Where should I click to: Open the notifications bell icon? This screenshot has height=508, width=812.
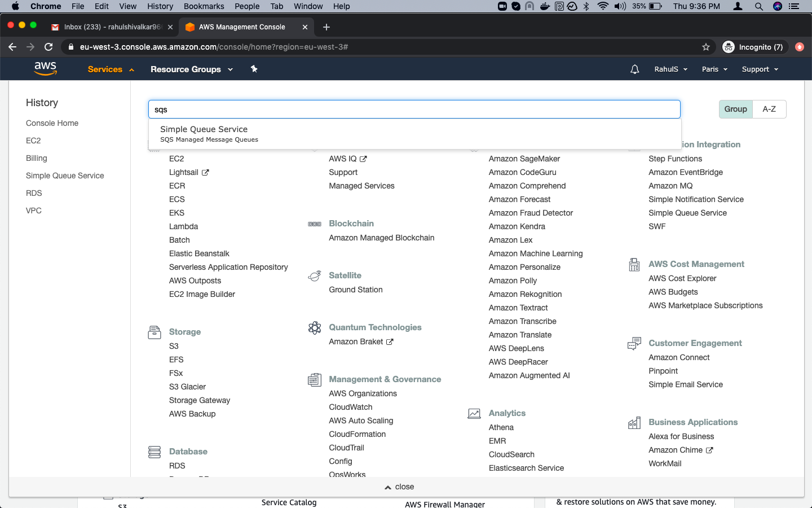(x=634, y=69)
